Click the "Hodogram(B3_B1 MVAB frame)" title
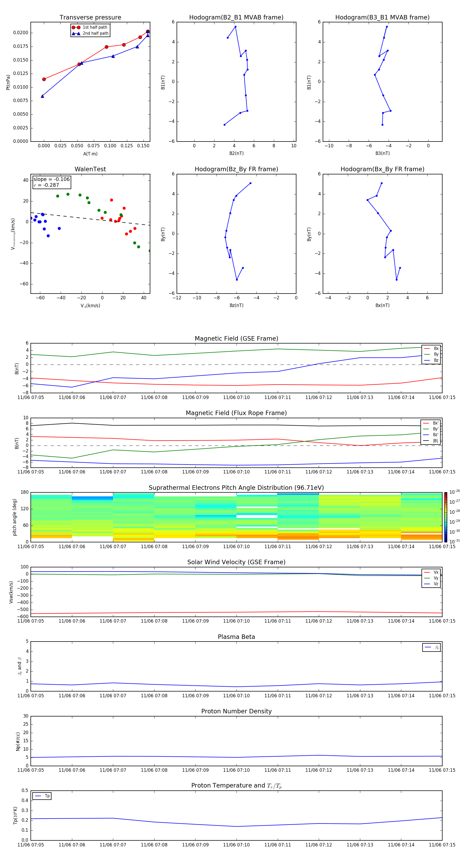This screenshot has height=868, width=473. [382, 18]
